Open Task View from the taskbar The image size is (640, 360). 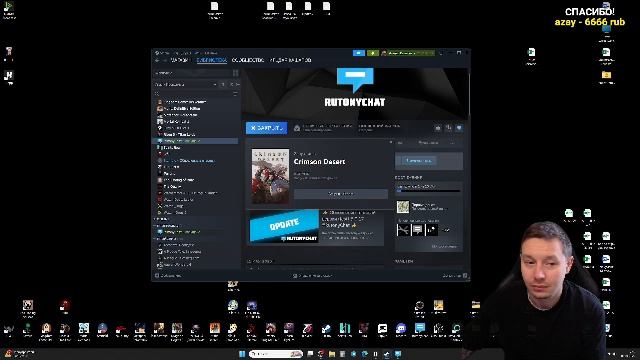pos(310,354)
